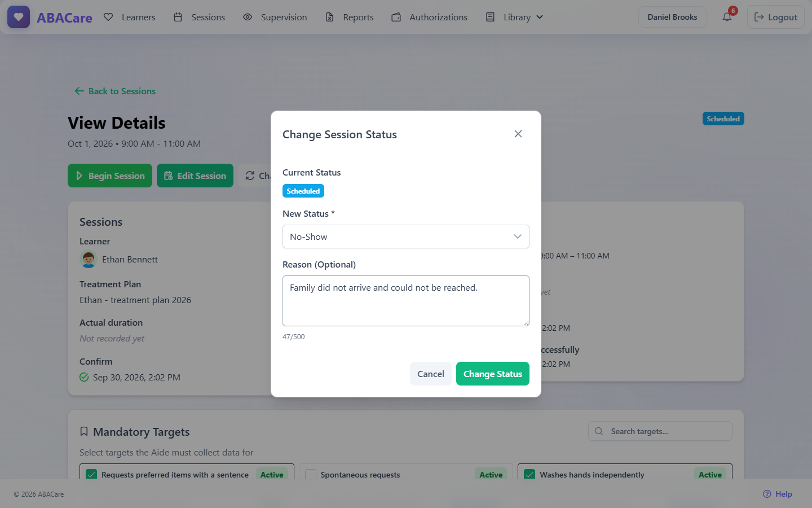This screenshot has width=812, height=508.
Task: Click the 'Oct 1, 2026' session date line
Action: point(134,143)
